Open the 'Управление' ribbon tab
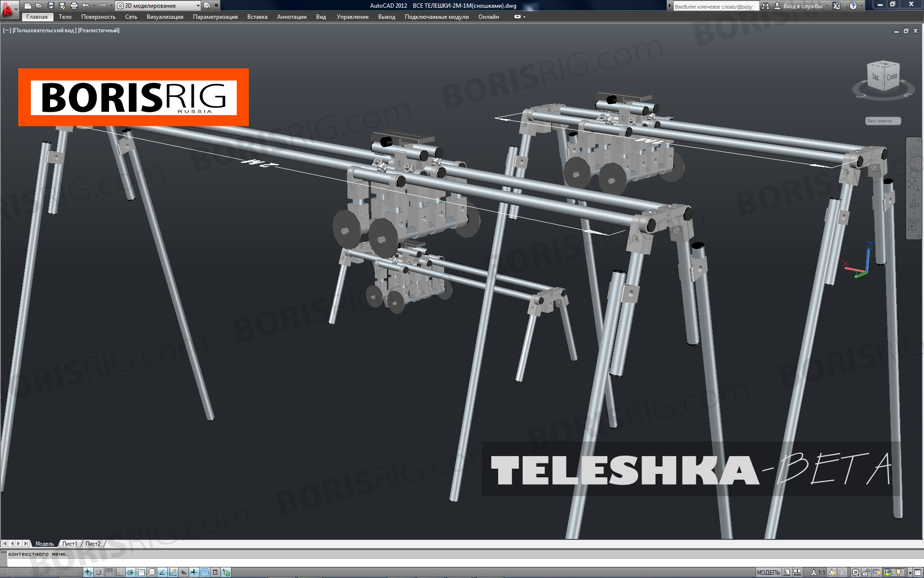The image size is (924, 578). point(353,17)
